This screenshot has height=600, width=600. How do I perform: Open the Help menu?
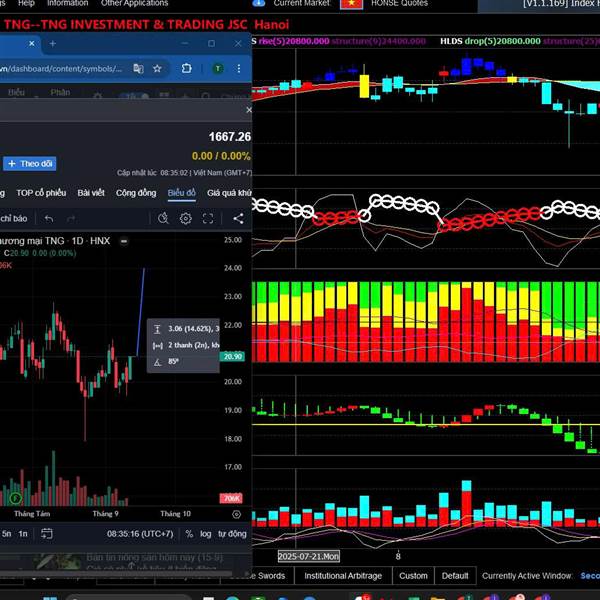pyautogui.click(x=26, y=3)
